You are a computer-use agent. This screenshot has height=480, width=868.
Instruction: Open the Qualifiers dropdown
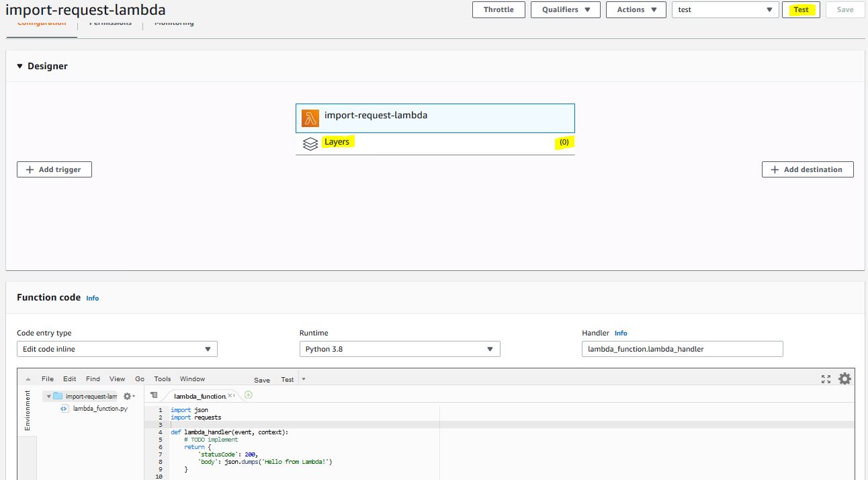(x=566, y=10)
